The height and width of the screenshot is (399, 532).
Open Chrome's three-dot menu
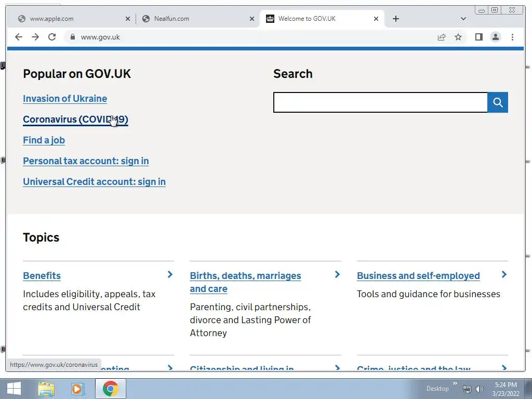[x=512, y=37]
